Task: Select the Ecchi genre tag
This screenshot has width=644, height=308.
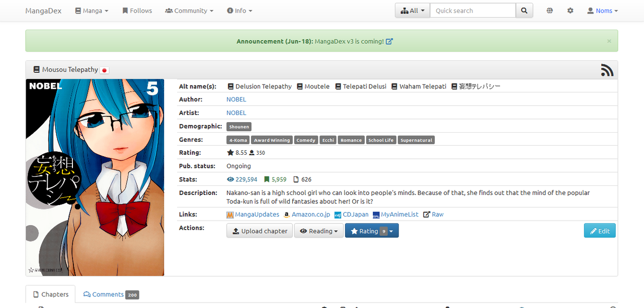Action: pyautogui.click(x=328, y=140)
